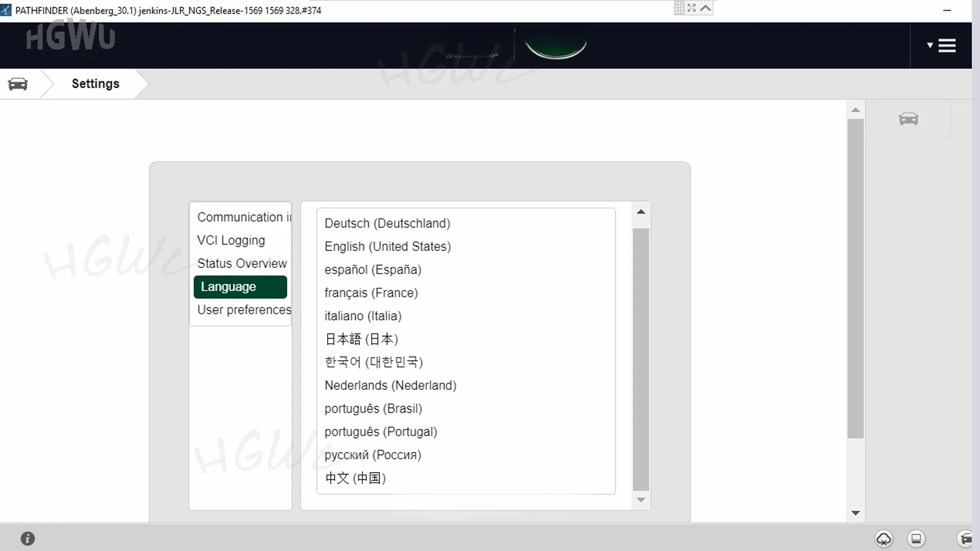Click the page scrollbar up arrow
This screenshot has height=551, width=980.
click(855, 110)
